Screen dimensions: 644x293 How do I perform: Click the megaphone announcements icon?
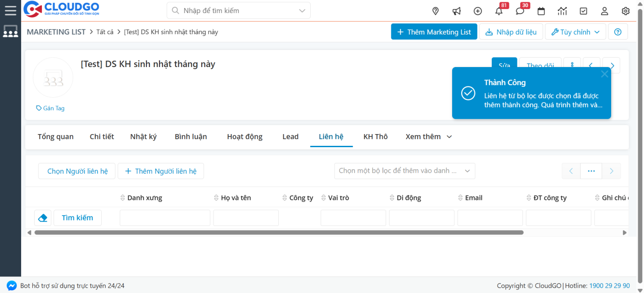[456, 11]
